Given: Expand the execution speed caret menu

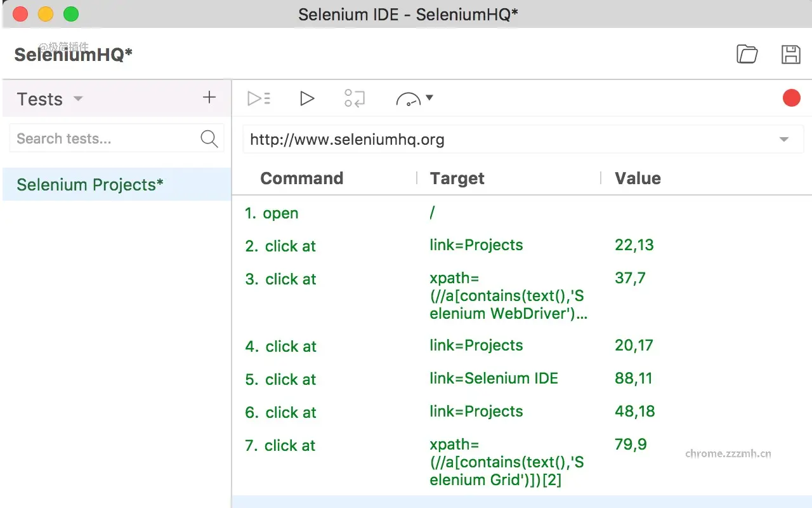Looking at the screenshot, I should [431, 98].
